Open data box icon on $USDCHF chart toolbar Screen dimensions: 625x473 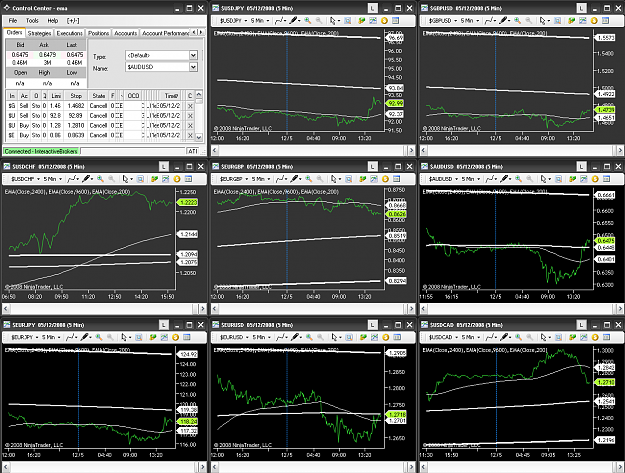(x=140, y=179)
